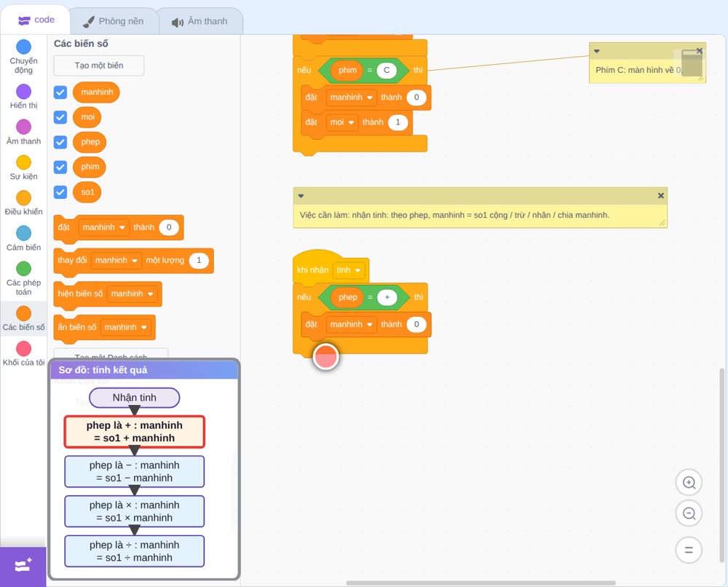Close the 'Việc cần làm' comment
Image resolution: width=728 pixels, height=587 pixels.
tap(661, 196)
